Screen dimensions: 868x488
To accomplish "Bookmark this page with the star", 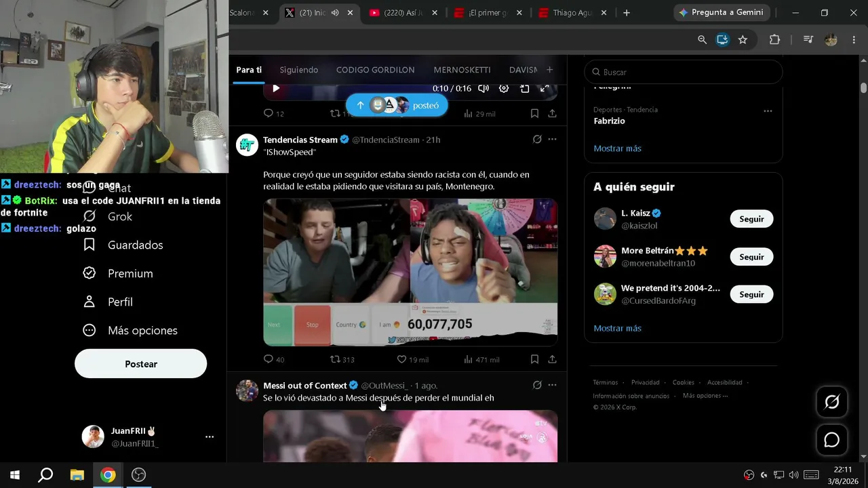I will coord(743,39).
